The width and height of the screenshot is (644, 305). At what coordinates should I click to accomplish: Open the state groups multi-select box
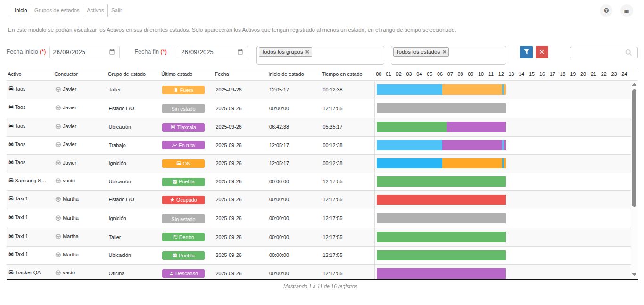320,55
